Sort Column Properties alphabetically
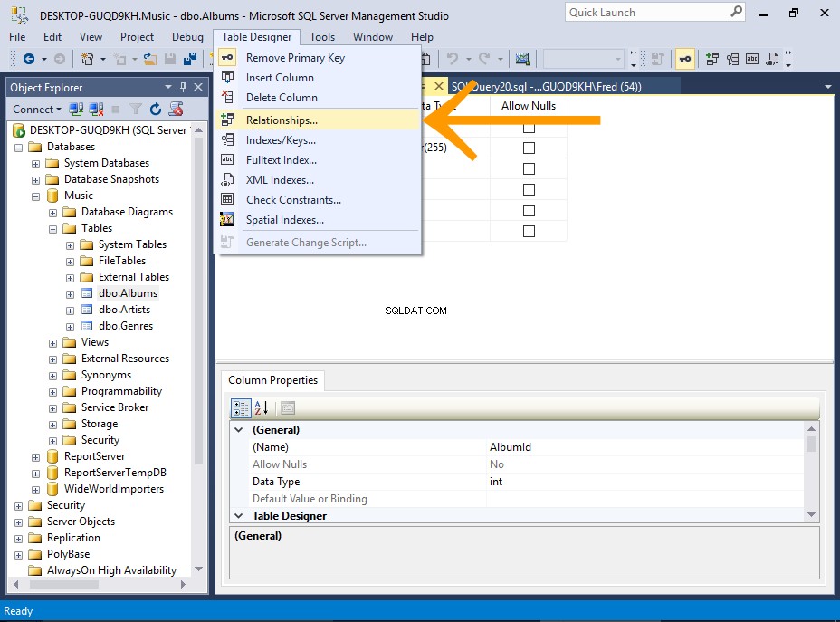Viewport: 840px width, 622px height. coord(261,408)
